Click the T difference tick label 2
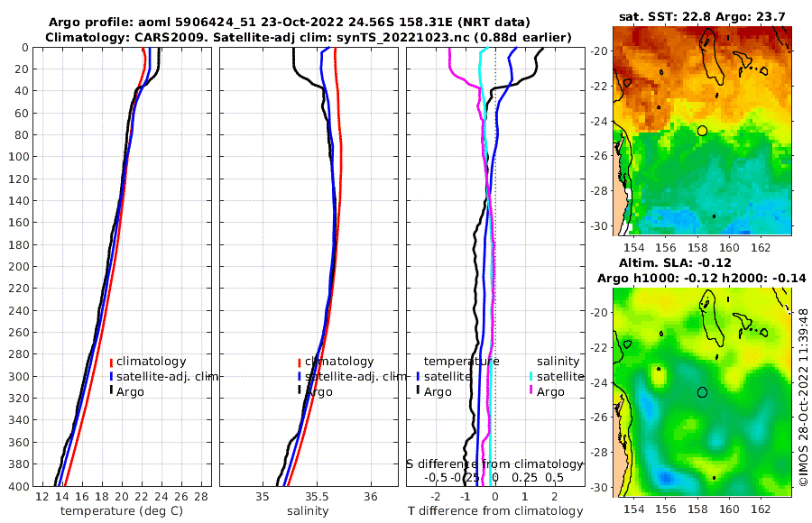 point(555,497)
